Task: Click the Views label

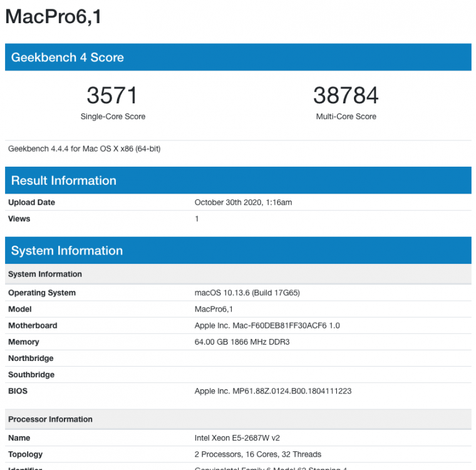Action: pyautogui.click(x=19, y=219)
